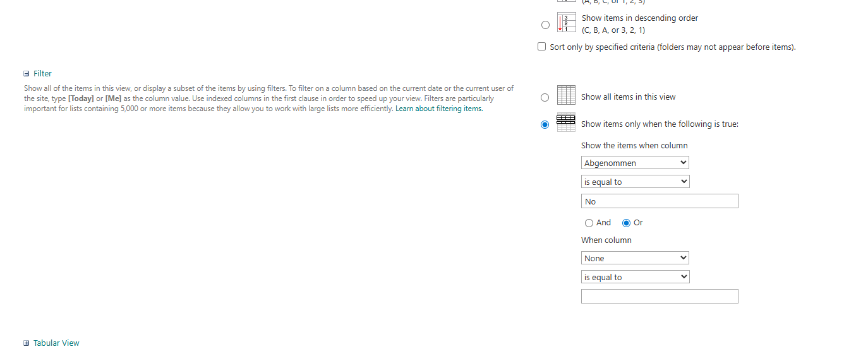868x354 pixels.
Task: Click the 'Tabular View' section heading
Action: [56, 343]
